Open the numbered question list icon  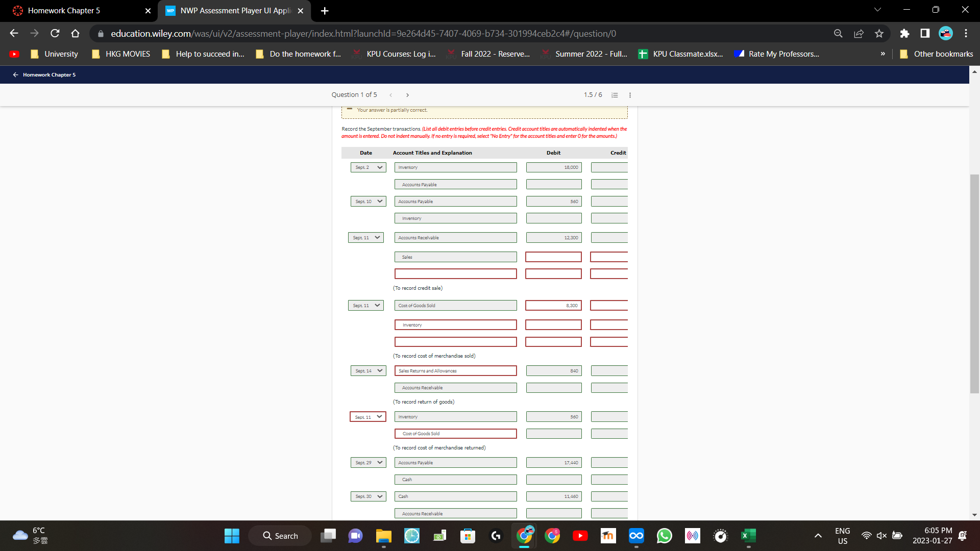(615, 95)
